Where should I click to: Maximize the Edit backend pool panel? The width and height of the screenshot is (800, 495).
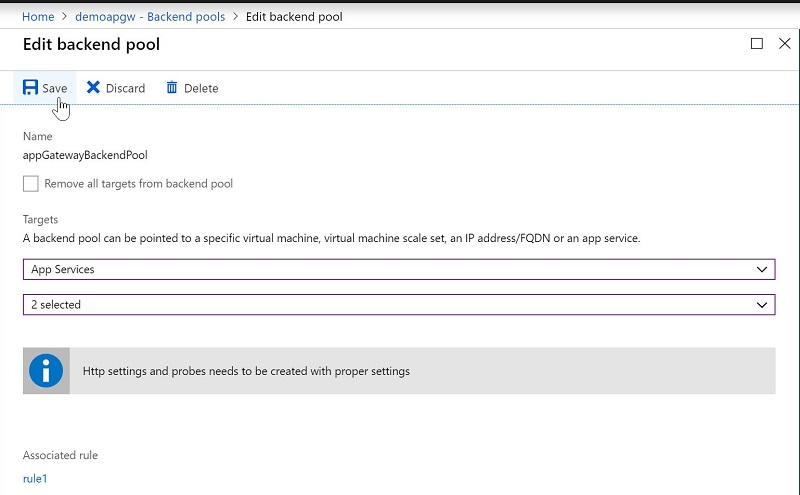point(757,44)
